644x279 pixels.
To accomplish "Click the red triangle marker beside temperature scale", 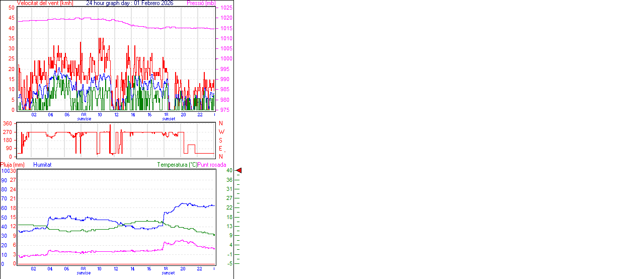I will coord(239,171).
